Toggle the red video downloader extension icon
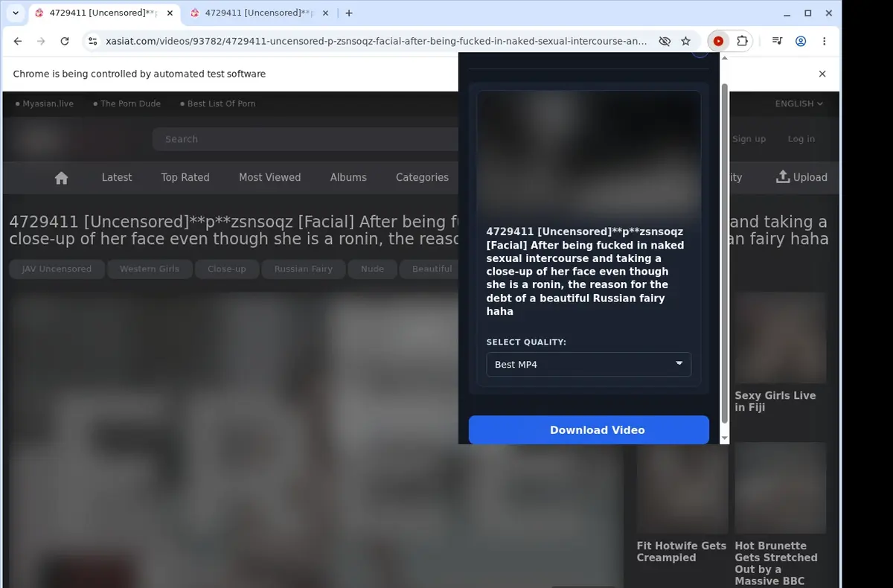The width and height of the screenshot is (893, 588). [x=718, y=42]
